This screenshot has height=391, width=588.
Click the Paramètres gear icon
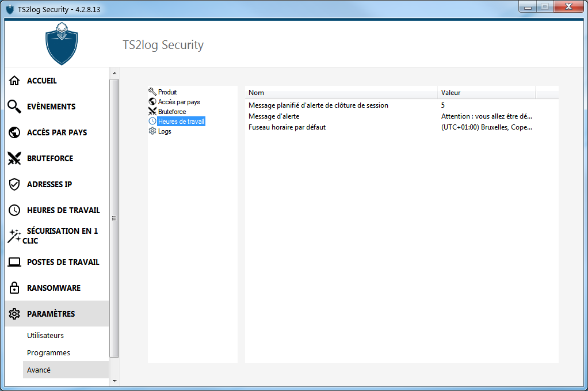14,314
